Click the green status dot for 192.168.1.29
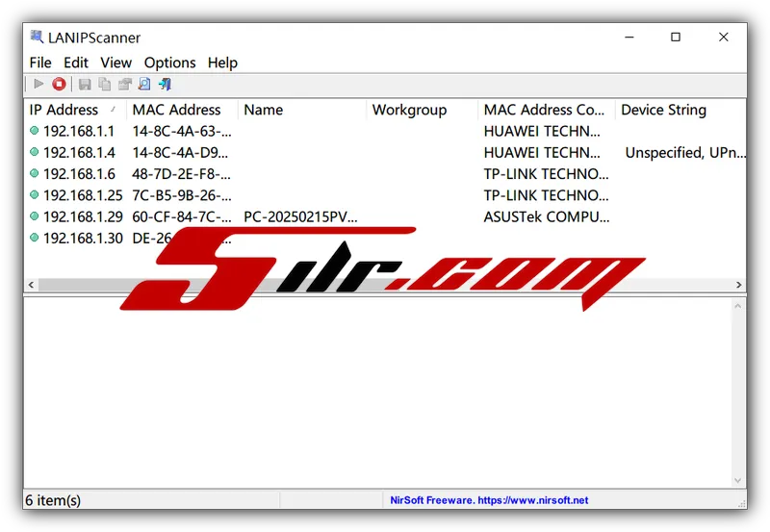This screenshot has width=770, height=532. 34,215
